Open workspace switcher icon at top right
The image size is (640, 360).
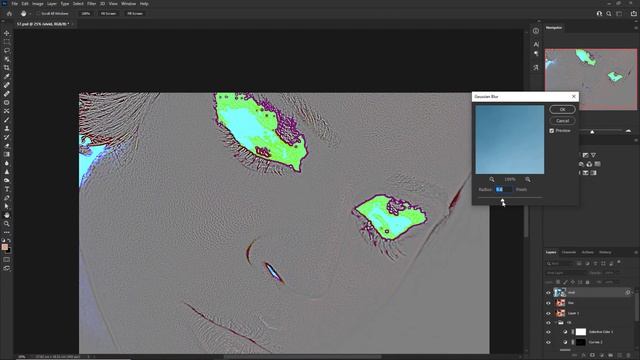point(620,13)
